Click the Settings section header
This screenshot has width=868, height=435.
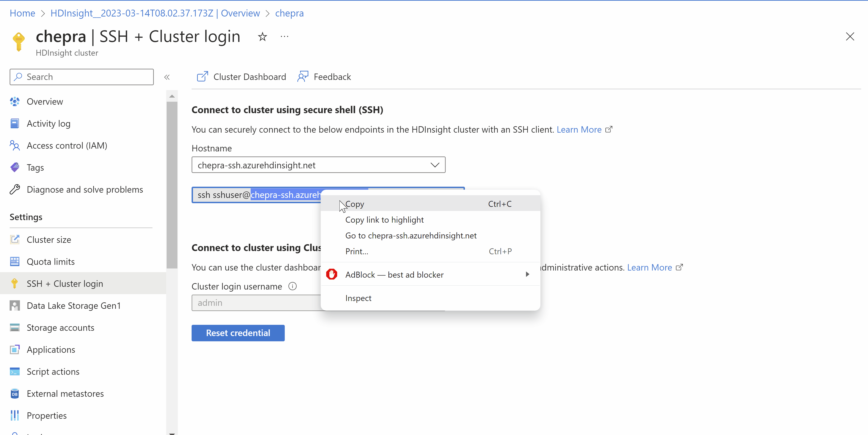pos(26,217)
